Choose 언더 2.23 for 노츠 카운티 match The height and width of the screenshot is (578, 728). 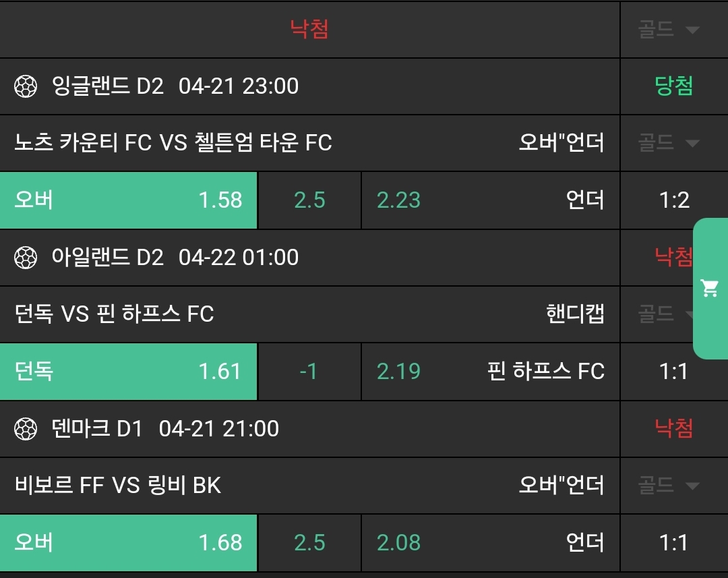click(490, 200)
